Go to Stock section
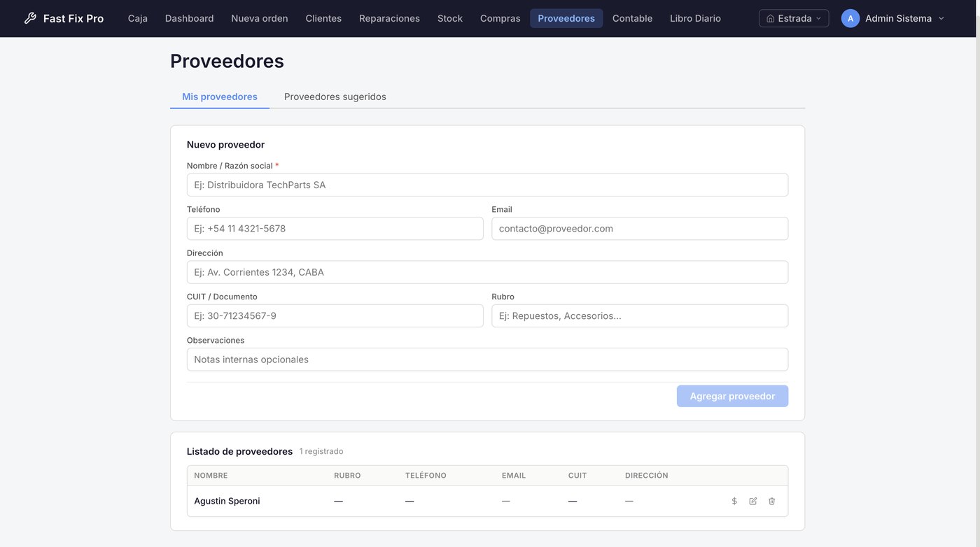The width and height of the screenshot is (980, 547). pyautogui.click(x=450, y=18)
